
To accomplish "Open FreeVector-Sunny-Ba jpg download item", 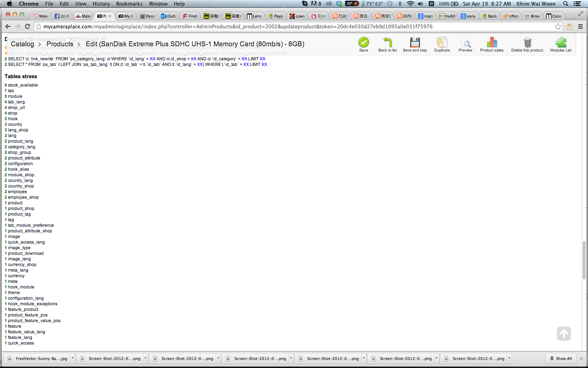I will coord(37,359).
